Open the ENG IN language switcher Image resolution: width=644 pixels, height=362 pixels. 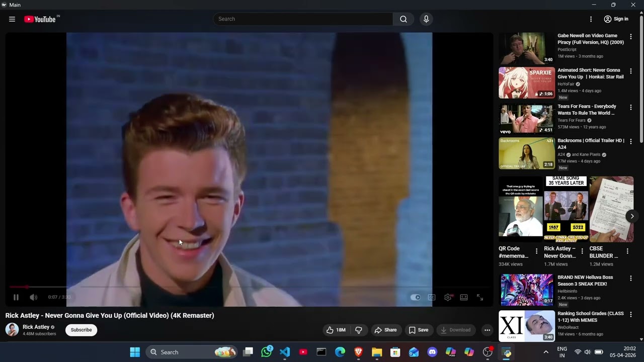[562, 352]
